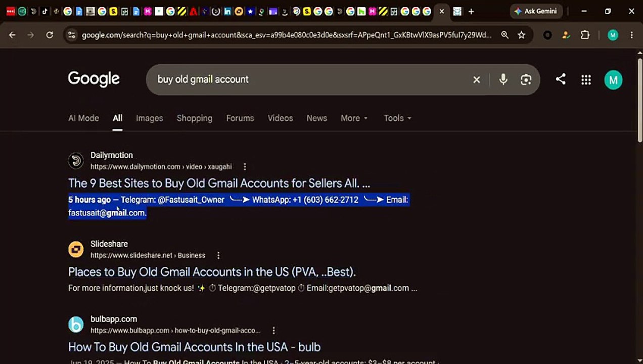Screen dimensions: 643x364
Task: Click the Dailymotion site name
Action: pos(112,155)
